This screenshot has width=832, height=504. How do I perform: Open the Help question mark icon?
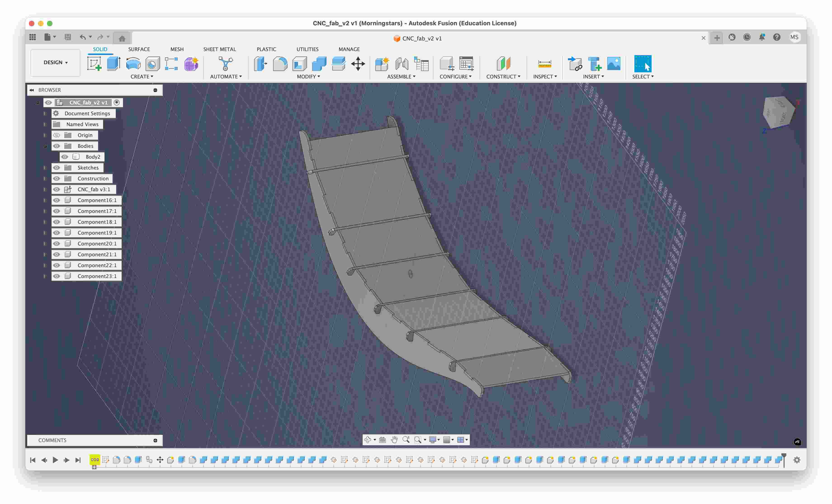click(x=777, y=37)
